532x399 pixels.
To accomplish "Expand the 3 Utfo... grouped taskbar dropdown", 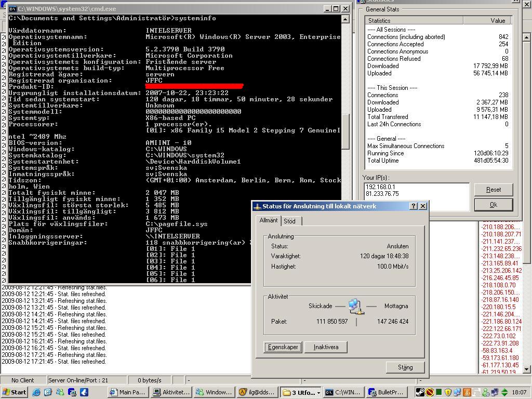I will [318, 393].
